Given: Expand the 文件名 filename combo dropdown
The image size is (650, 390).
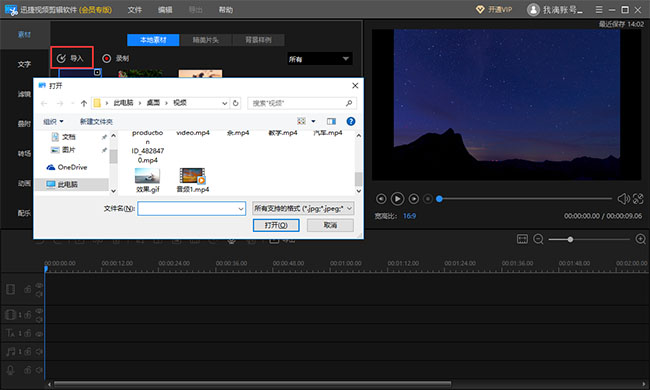Looking at the screenshot, I should coord(241,209).
